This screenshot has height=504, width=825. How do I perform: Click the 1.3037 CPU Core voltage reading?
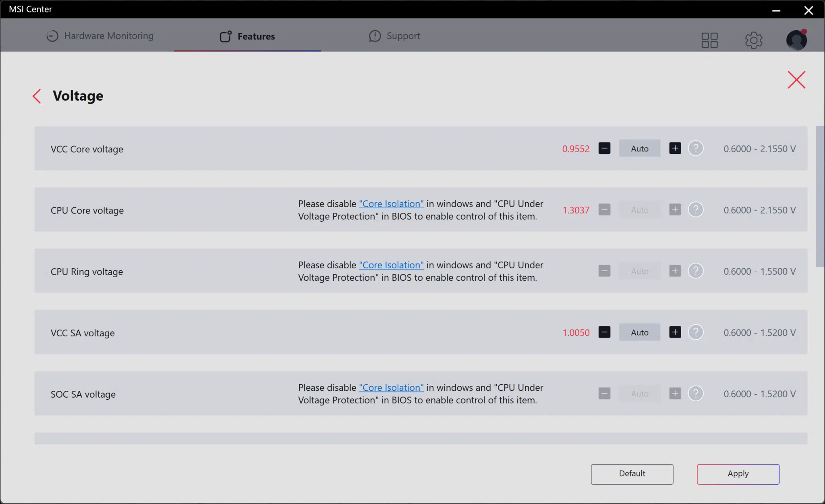(576, 210)
